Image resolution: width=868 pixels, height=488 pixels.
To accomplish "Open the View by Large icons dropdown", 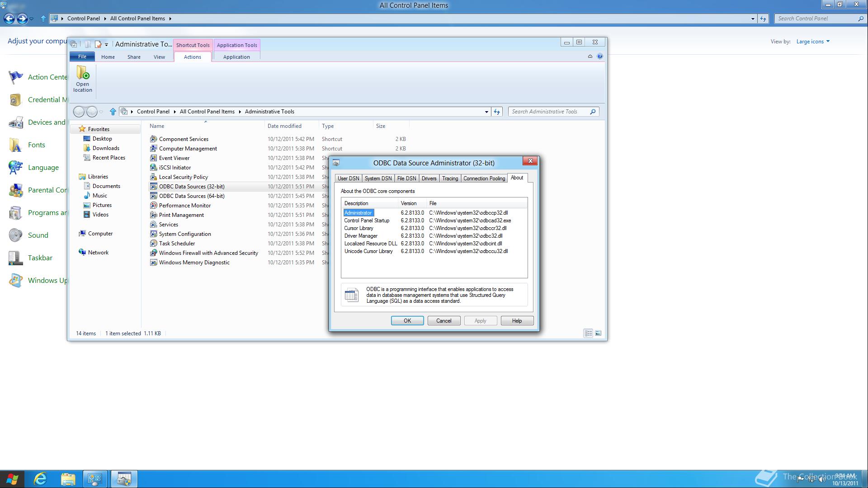I will (813, 42).
